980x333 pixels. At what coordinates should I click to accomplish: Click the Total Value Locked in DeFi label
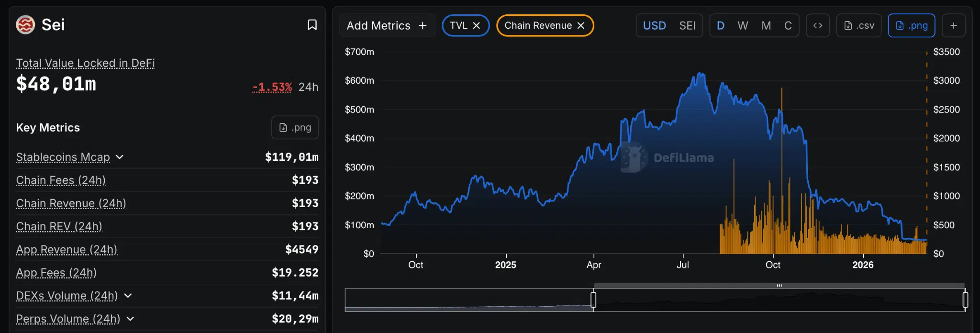coord(86,63)
